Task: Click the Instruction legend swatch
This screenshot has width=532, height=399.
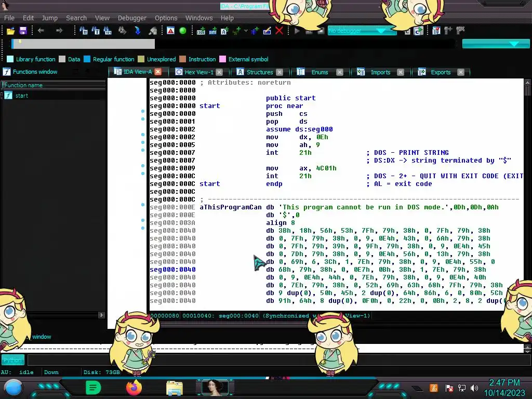Action: click(x=182, y=59)
